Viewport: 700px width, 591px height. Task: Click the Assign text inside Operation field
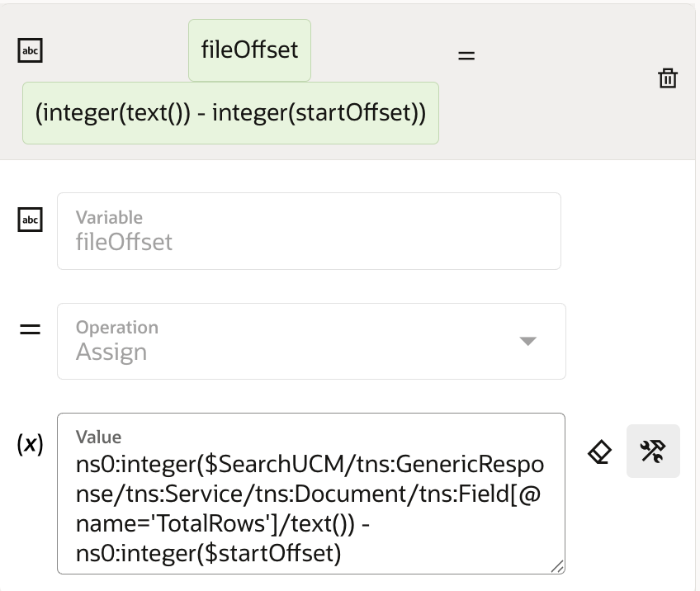pos(111,351)
